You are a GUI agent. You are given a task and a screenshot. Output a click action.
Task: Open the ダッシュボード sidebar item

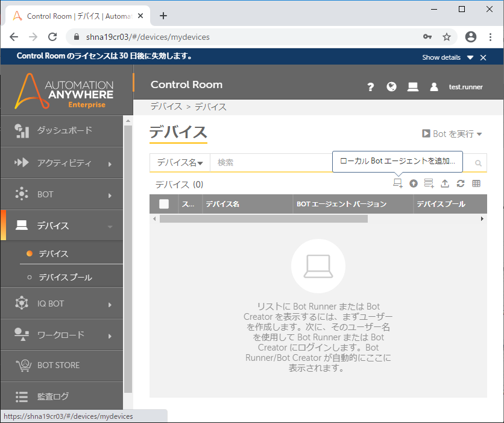click(61, 130)
